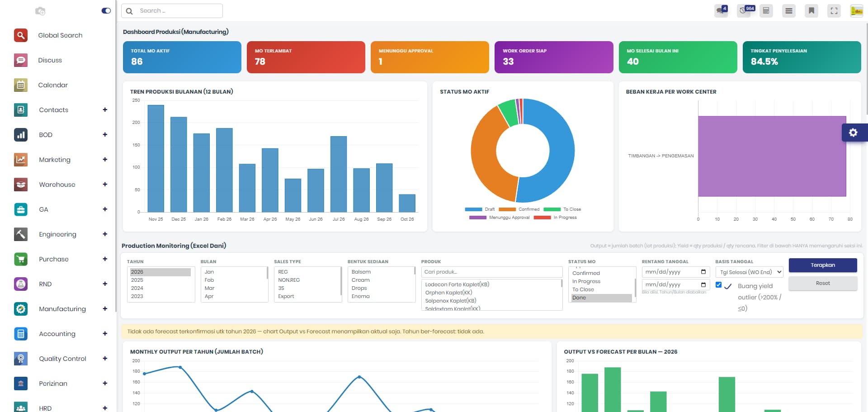This screenshot has width=868, height=412.
Task: Click the bookmark icon in top bar
Action: pyautogui.click(x=811, y=11)
